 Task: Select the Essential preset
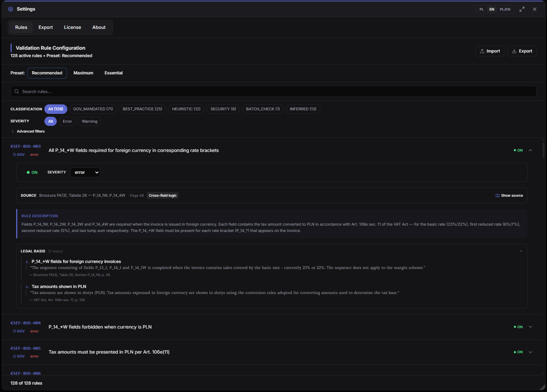113,73
